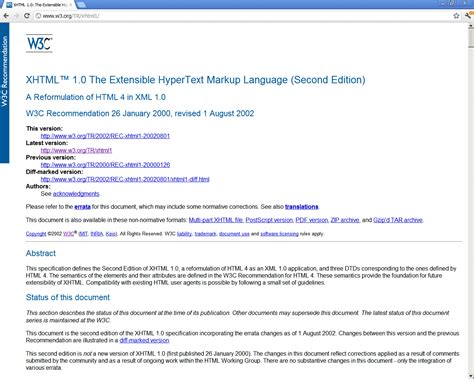Download the Gzip'd TAR archive

[x=398, y=220]
